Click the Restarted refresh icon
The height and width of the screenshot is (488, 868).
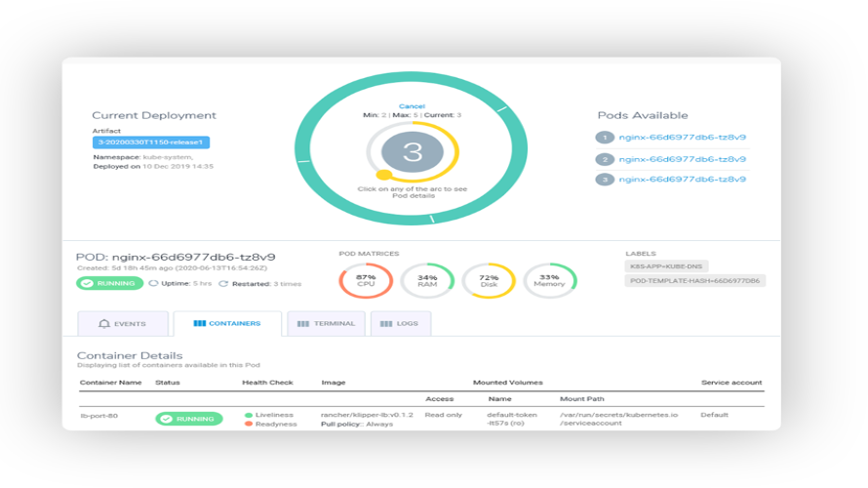(223, 284)
